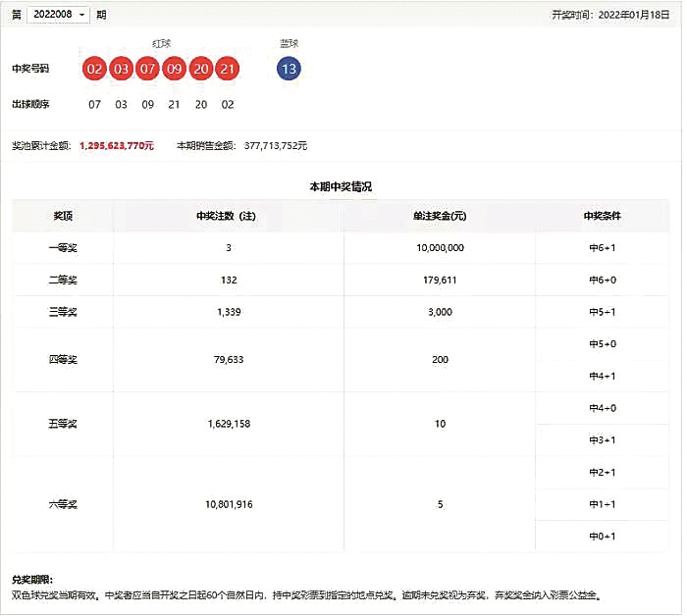
Task: Click the 奖项 column header
Action: tap(63, 216)
